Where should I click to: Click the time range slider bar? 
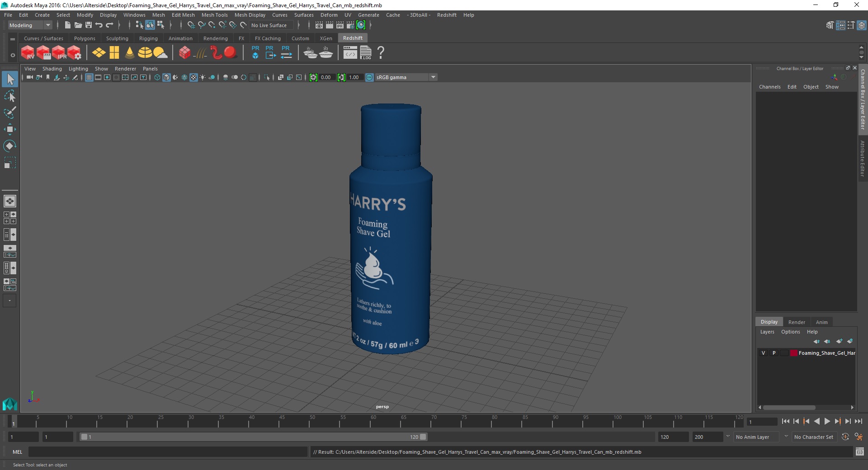pos(253,437)
